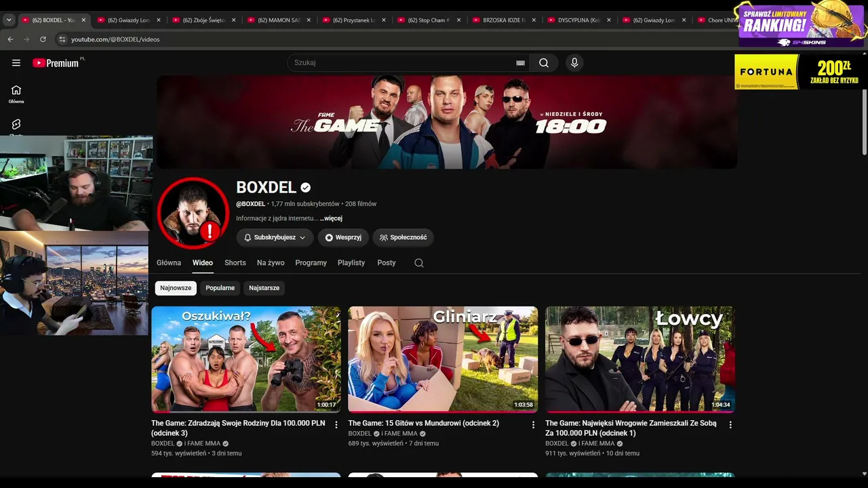Click the Wesprzyj button
The width and height of the screenshot is (868, 488).
[x=343, y=238]
